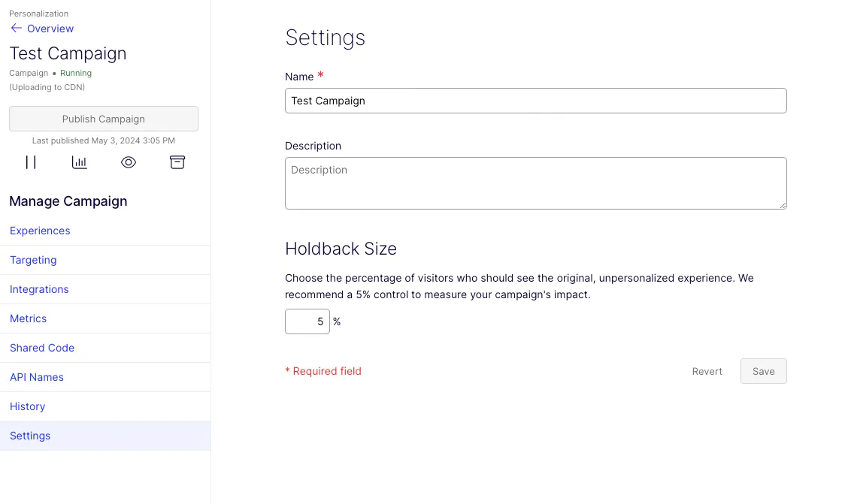Pause the campaign using the pause icon
The width and height of the screenshot is (854, 504).
click(x=31, y=162)
